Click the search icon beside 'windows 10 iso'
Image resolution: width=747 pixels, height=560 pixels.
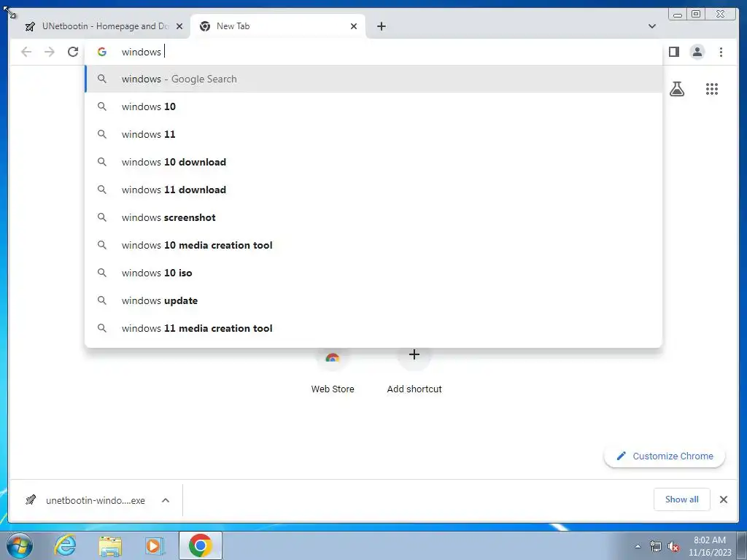tap(102, 273)
